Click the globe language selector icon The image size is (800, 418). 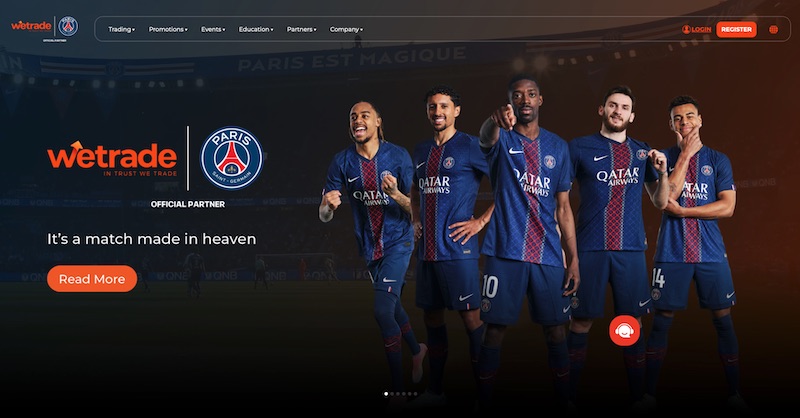coord(773,30)
